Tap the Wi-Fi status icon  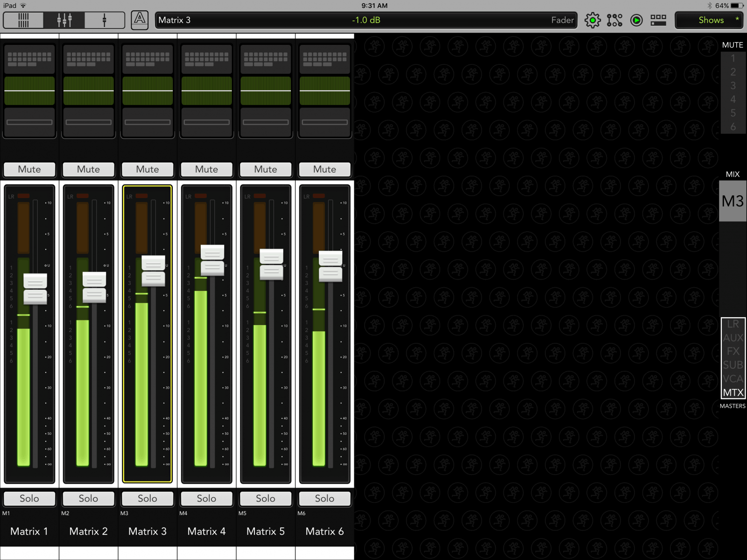pyautogui.click(x=23, y=6)
